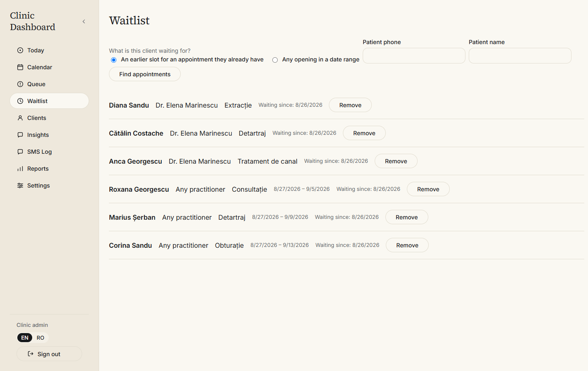Click the Settings sliders icon
The height and width of the screenshot is (371, 588).
pos(20,185)
